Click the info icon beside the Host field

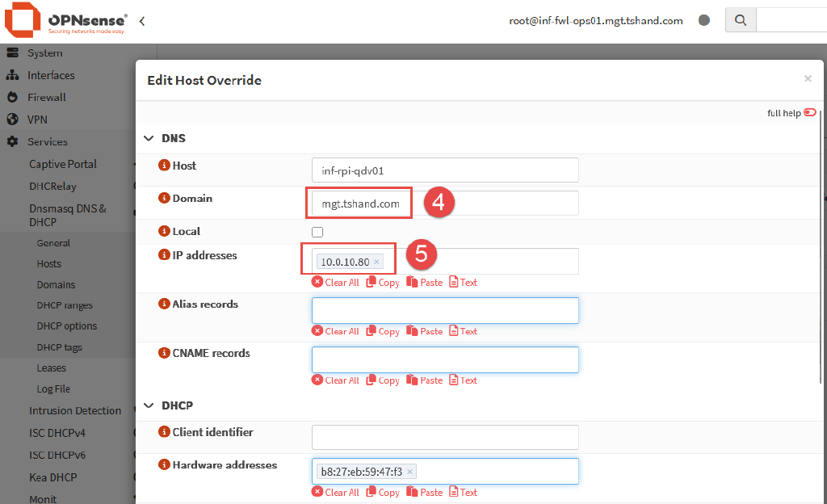pos(165,166)
